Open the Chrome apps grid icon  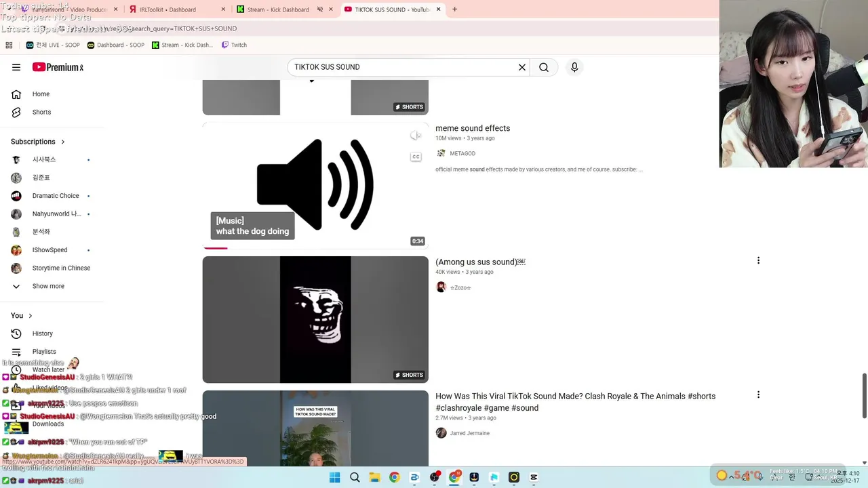tap(9, 45)
